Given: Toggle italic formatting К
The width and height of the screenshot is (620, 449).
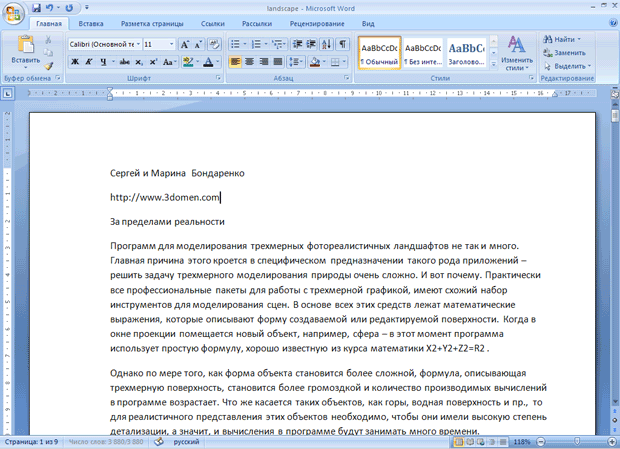Looking at the screenshot, I should pos(89,62).
